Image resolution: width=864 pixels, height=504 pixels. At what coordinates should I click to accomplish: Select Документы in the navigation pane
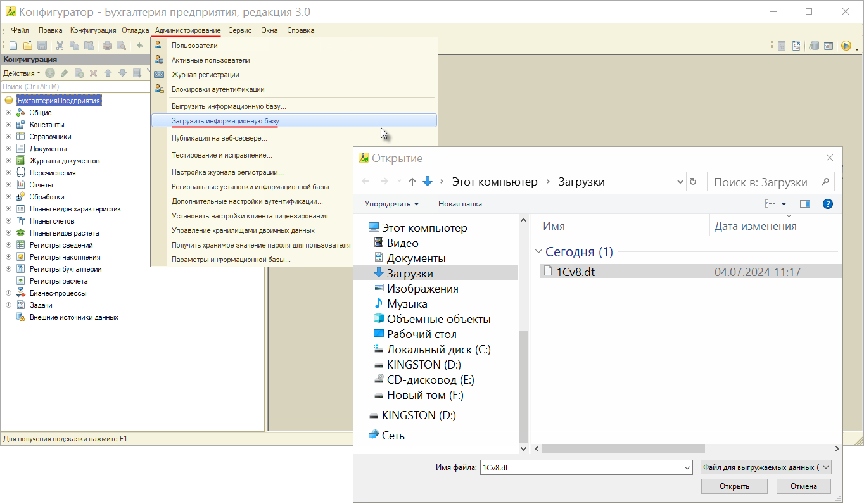pos(416,258)
